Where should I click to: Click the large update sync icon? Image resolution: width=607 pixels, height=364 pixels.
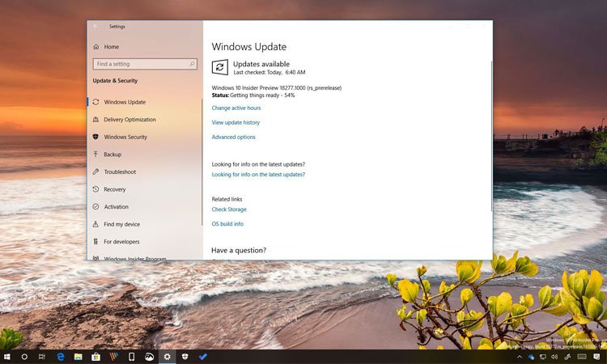(x=219, y=67)
